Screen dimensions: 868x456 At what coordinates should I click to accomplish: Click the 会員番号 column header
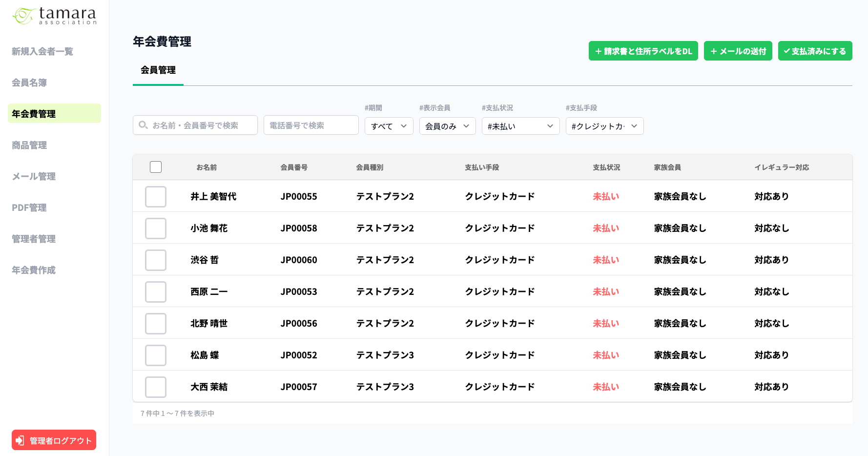click(x=294, y=167)
